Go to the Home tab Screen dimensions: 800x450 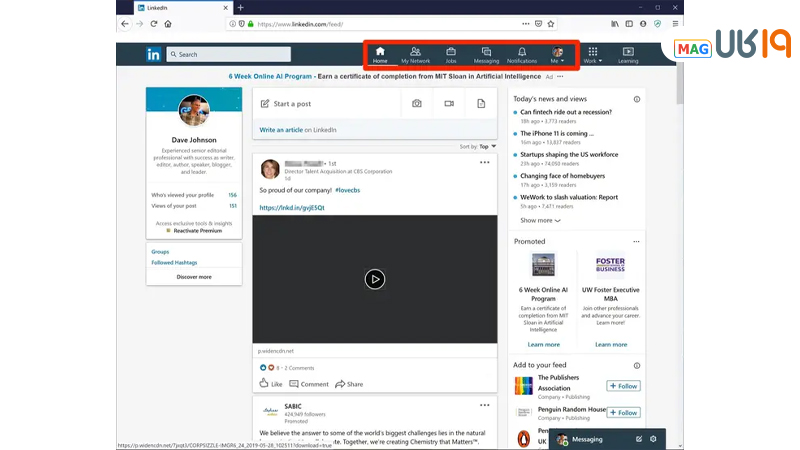click(380, 54)
